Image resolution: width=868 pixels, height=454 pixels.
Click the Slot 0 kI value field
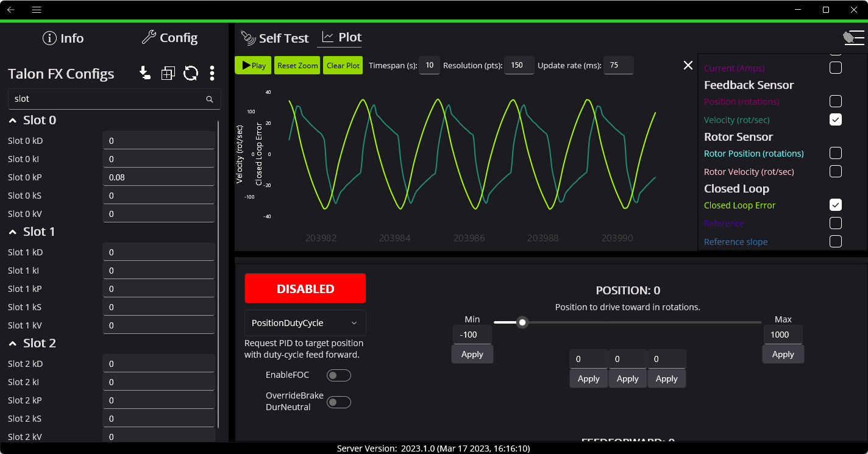click(x=158, y=159)
